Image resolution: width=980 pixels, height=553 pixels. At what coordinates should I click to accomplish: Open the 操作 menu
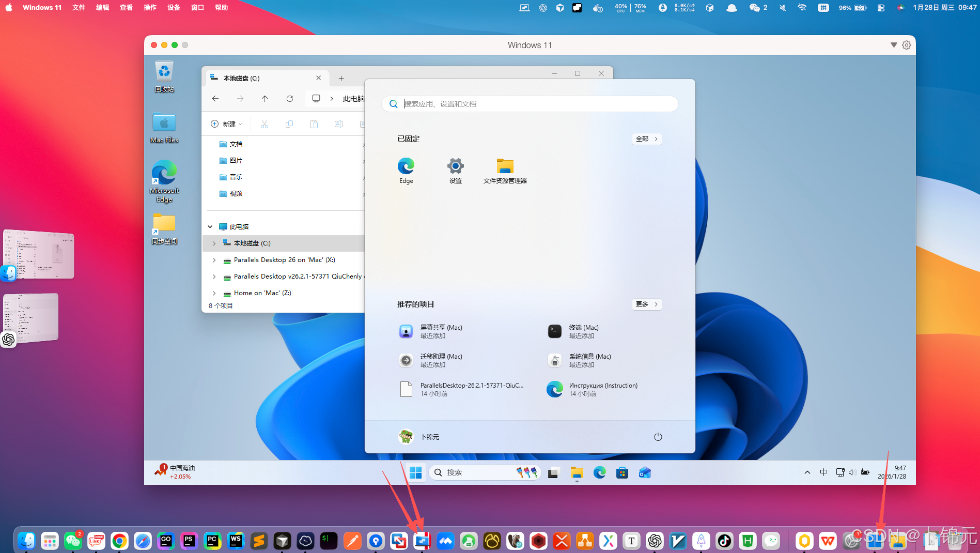point(150,7)
